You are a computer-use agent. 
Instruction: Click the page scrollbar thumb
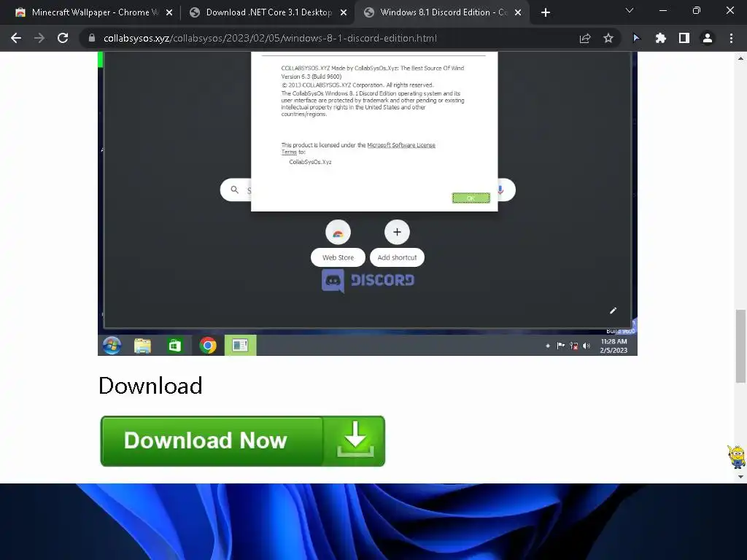[x=740, y=346]
